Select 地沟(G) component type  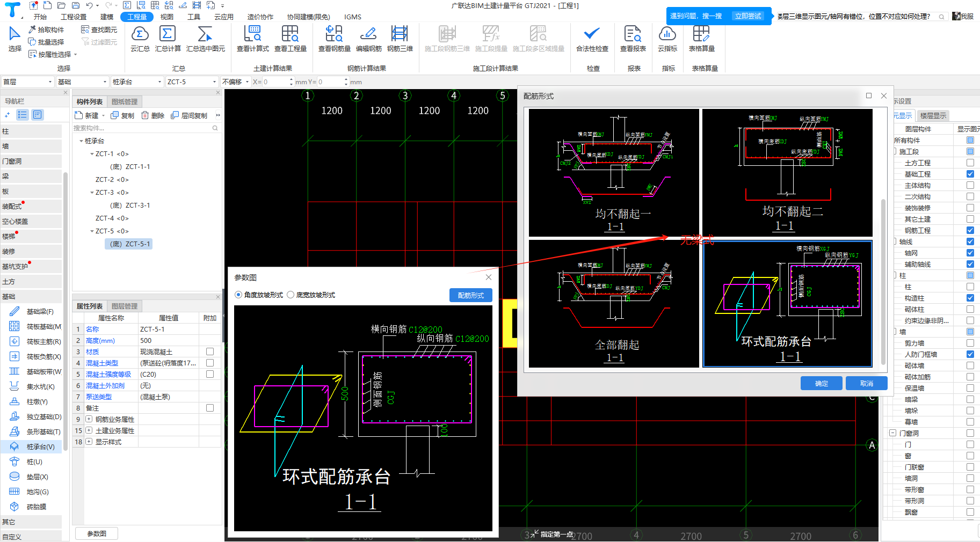click(29, 492)
